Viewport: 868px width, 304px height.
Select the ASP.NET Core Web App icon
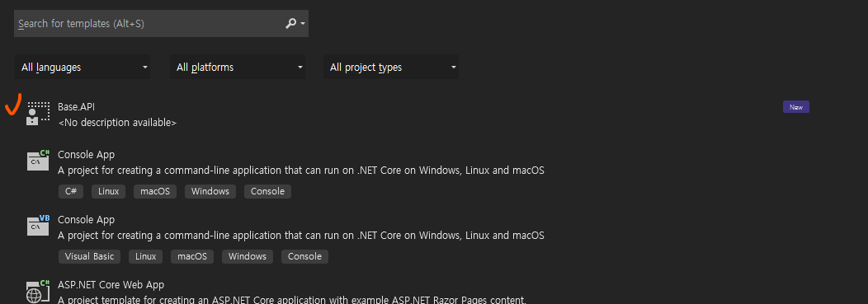[x=38, y=291]
